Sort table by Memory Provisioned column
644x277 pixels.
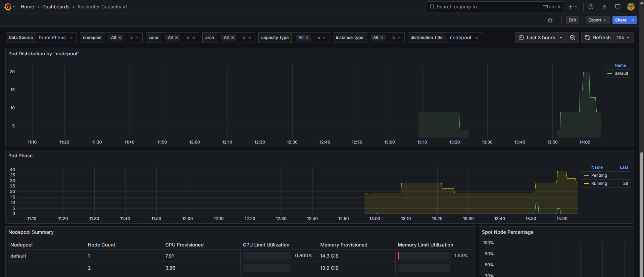tap(344, 245)
